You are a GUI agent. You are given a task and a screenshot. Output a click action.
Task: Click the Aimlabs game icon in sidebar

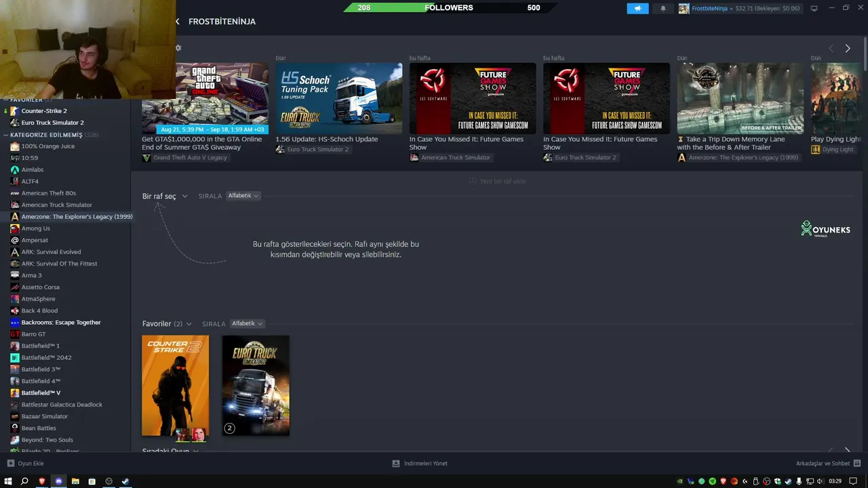coord(14,169)
